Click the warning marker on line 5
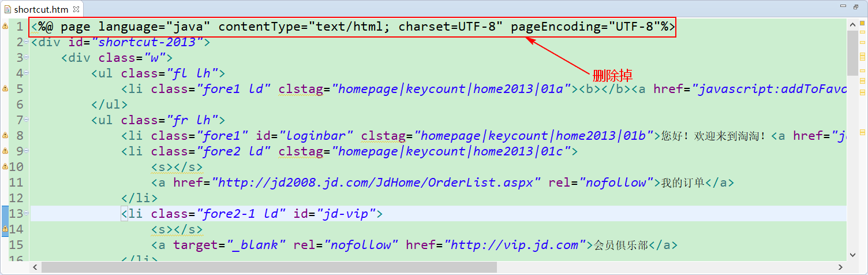The width and height of the screenshot is (868, 275). 5,88
